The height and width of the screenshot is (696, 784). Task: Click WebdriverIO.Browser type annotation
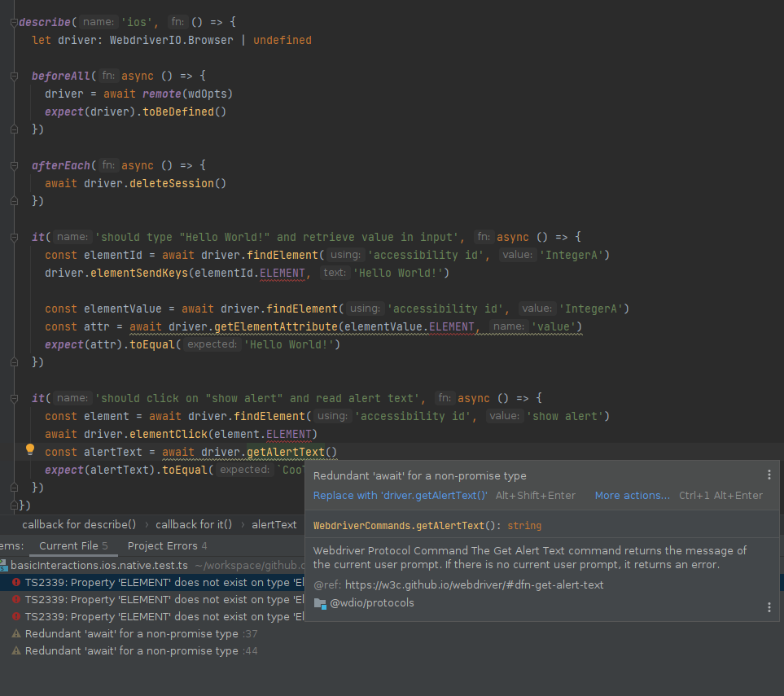[171, 40]
